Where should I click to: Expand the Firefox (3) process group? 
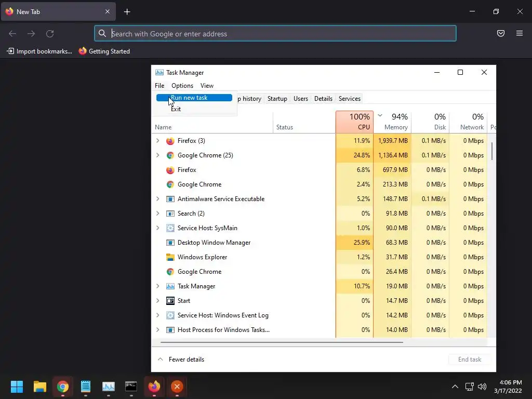pyautogui.click(x=158, y=141)
